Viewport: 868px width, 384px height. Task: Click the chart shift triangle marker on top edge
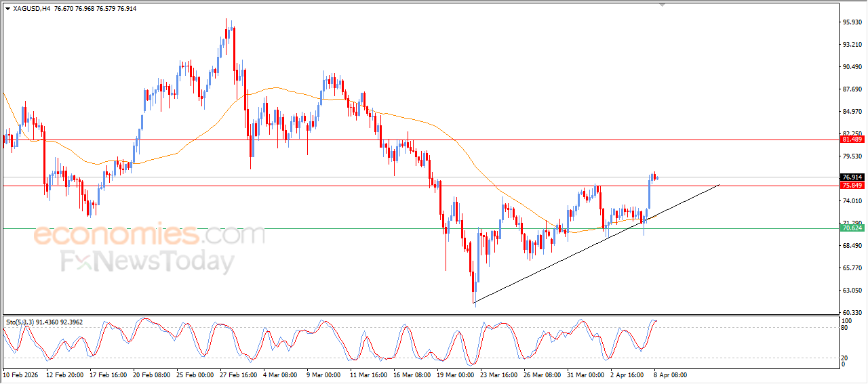tap(663, 5)
